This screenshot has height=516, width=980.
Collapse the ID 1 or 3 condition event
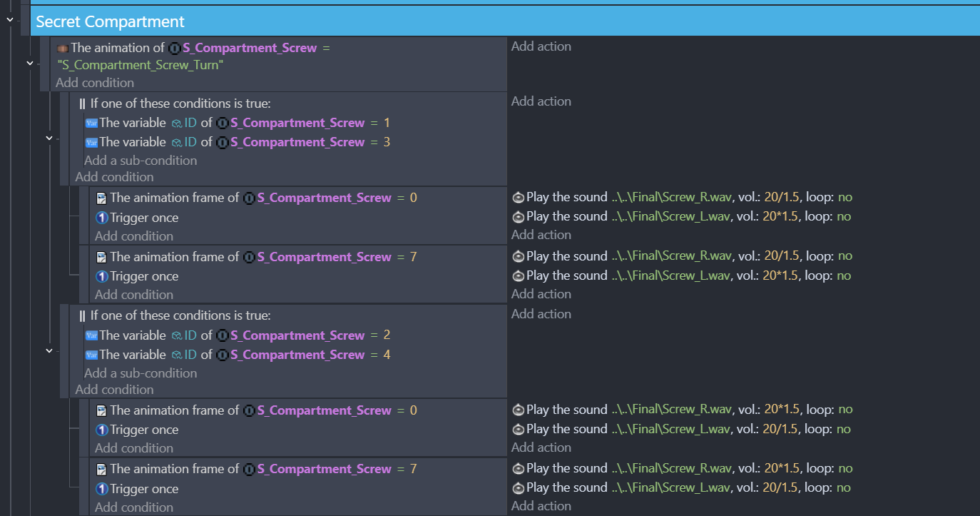click(49, 138)
